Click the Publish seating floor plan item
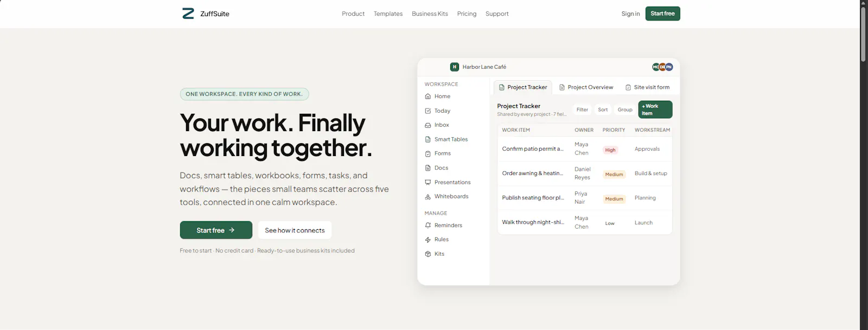 [533, 198]
